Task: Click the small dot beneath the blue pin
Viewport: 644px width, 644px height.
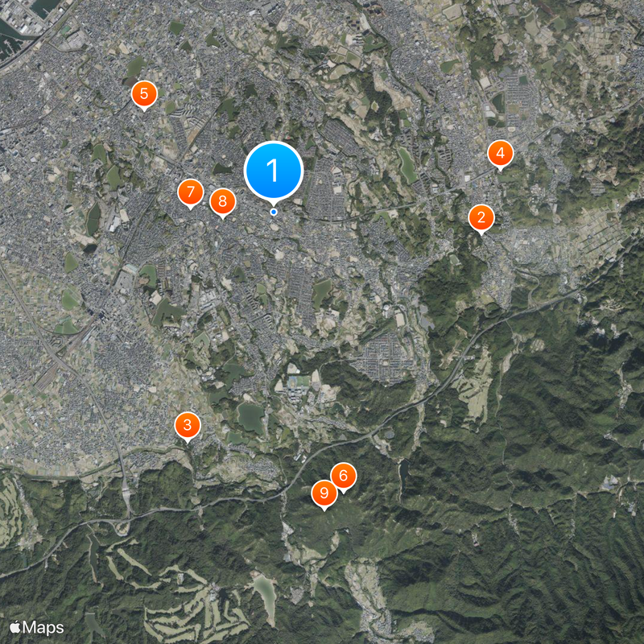Action: [274, 212]
